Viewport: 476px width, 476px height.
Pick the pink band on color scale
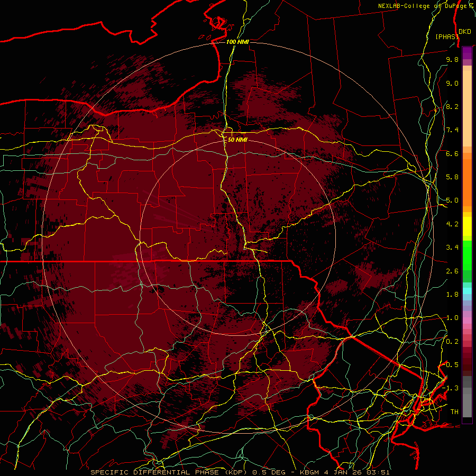[467, 321]
